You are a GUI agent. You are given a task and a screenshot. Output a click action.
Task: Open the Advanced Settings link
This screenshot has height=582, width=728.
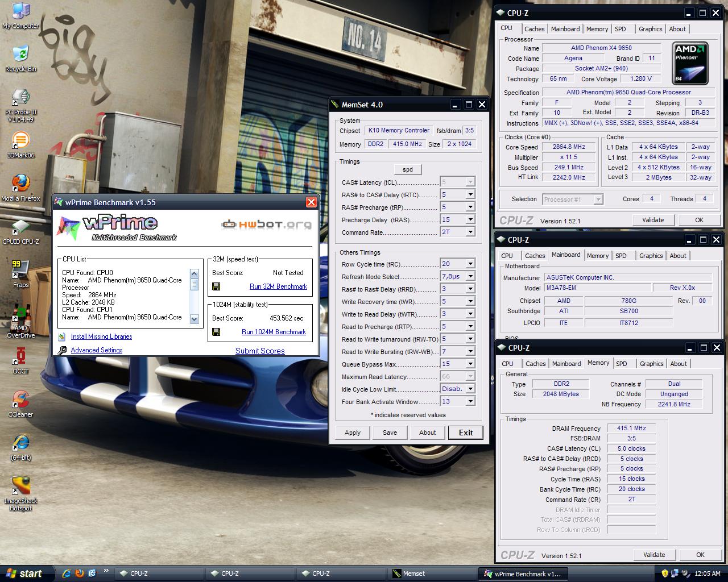coord(97,350)
